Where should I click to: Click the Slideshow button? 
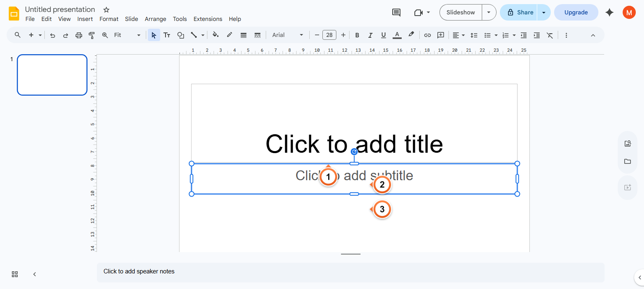pyautogui.click(x=461, y=12)
